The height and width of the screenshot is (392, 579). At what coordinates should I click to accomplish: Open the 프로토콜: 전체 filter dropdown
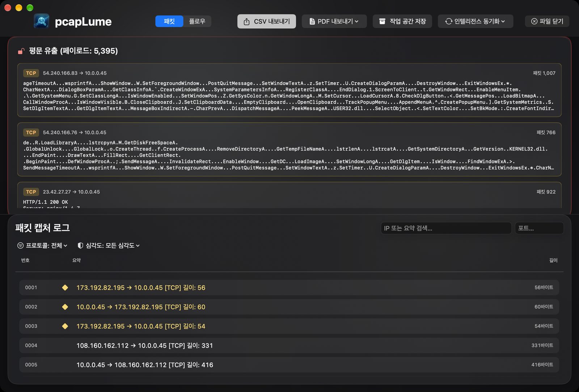[42, 245]
